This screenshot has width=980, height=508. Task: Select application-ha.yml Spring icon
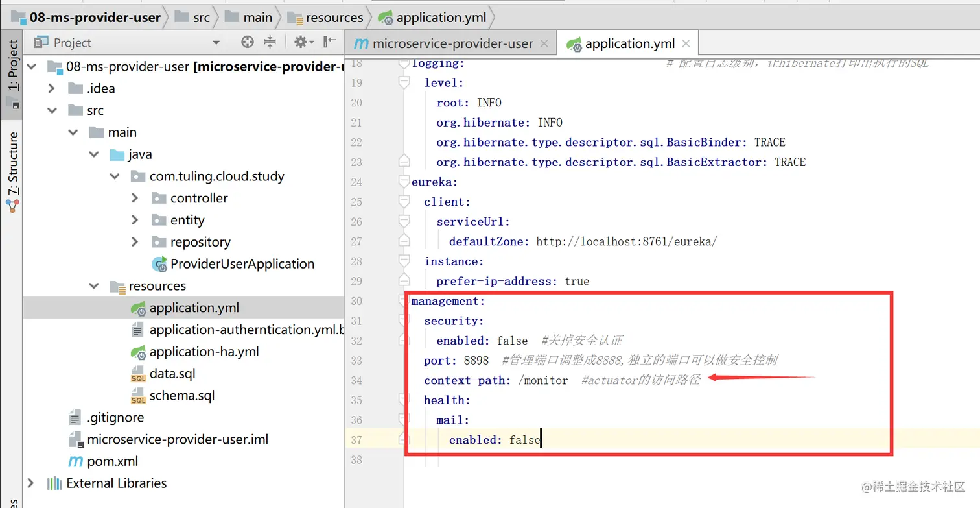[138, 352]
